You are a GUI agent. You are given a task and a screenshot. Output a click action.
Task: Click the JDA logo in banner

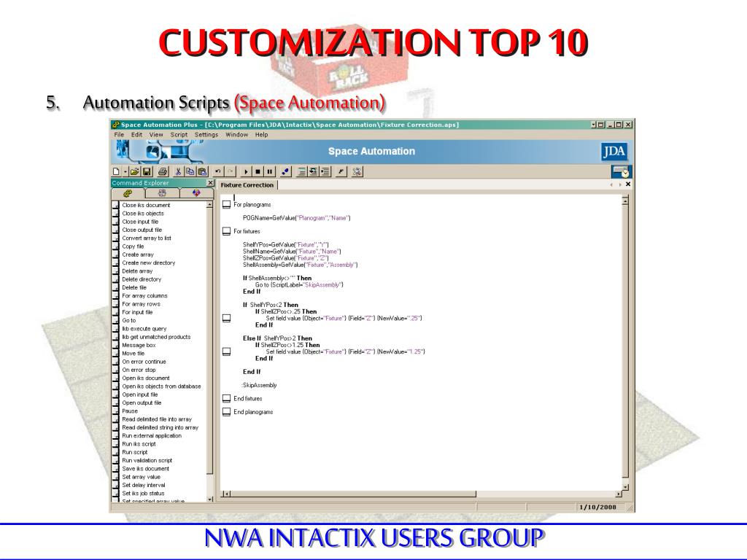click(x=614, y=152)
